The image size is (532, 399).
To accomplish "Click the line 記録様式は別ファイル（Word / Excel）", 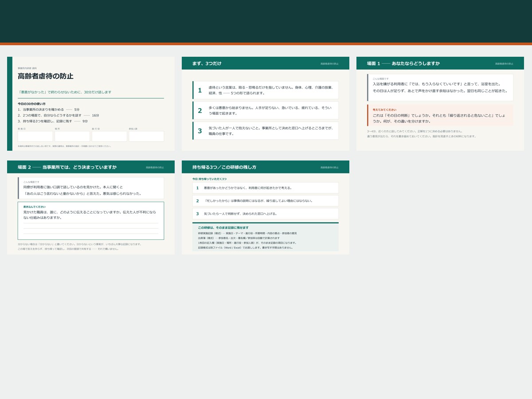I will [245, 248].
